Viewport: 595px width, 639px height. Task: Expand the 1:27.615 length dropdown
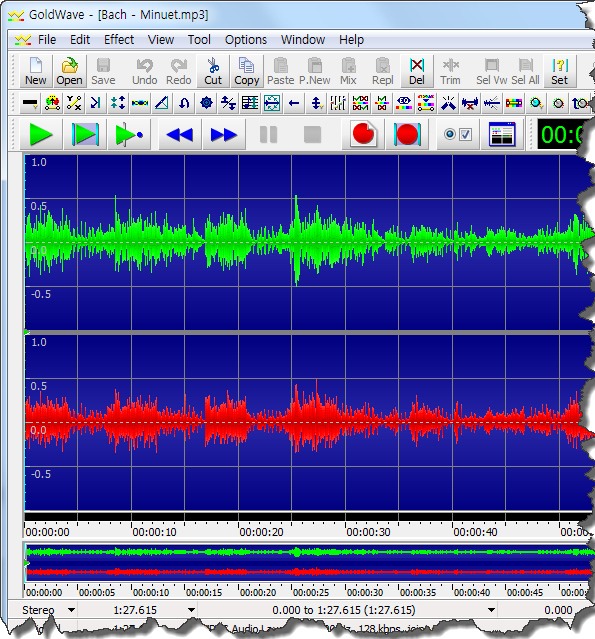tap(191, 610)
